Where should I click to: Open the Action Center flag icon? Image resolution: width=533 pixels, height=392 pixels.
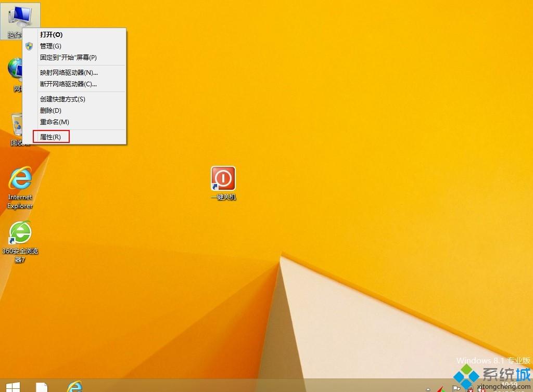[x=456, y=389]
